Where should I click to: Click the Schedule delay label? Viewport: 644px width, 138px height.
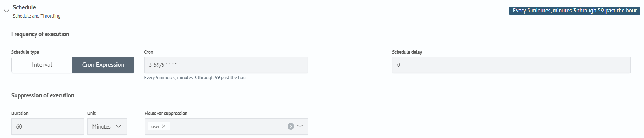[407, 52]
